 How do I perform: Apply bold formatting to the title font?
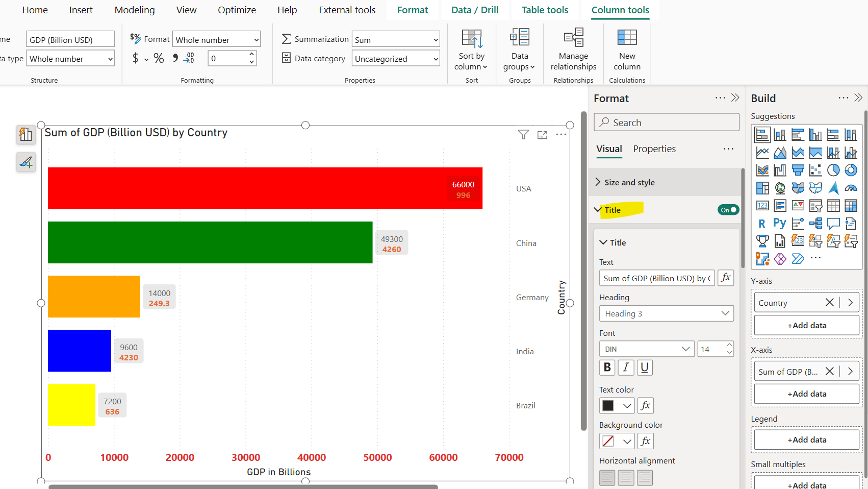click(x=607, y=367)
